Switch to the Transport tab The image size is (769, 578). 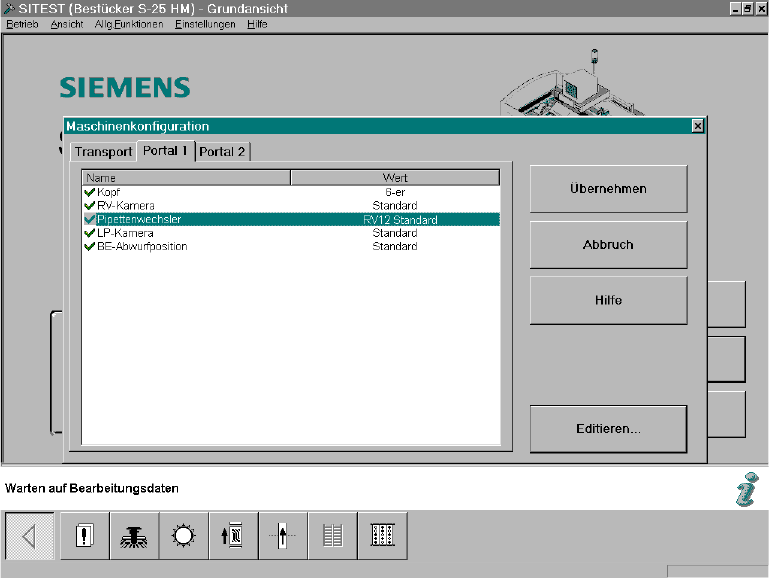pyautogui.click(x=103, y=151)
